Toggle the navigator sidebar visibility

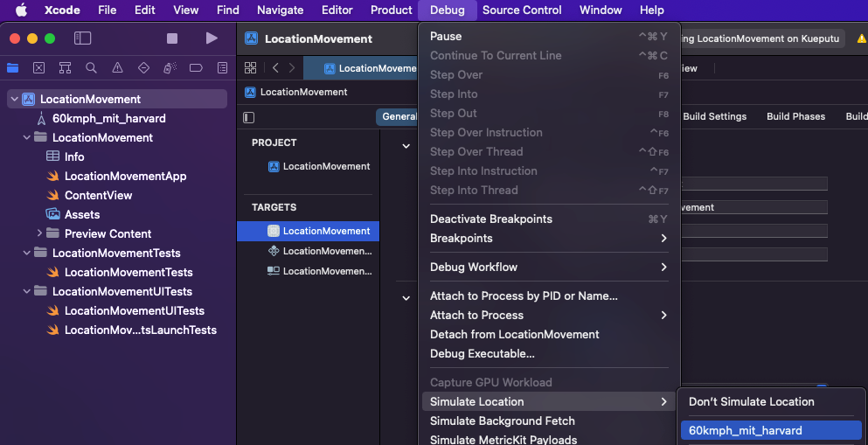tap(82, 38)
